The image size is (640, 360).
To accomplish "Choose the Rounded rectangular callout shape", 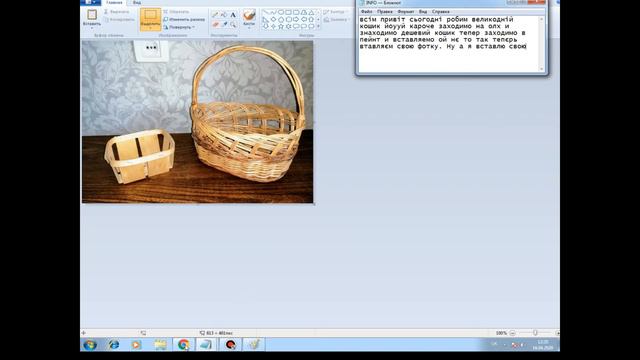I will click(296, 26).
